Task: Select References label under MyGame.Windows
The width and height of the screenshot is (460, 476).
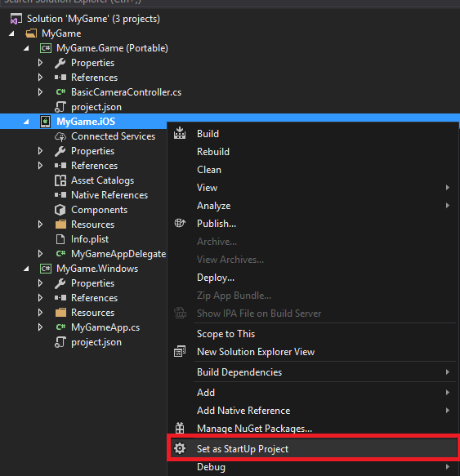Action: pyautogui.click(x=95, y=298)
